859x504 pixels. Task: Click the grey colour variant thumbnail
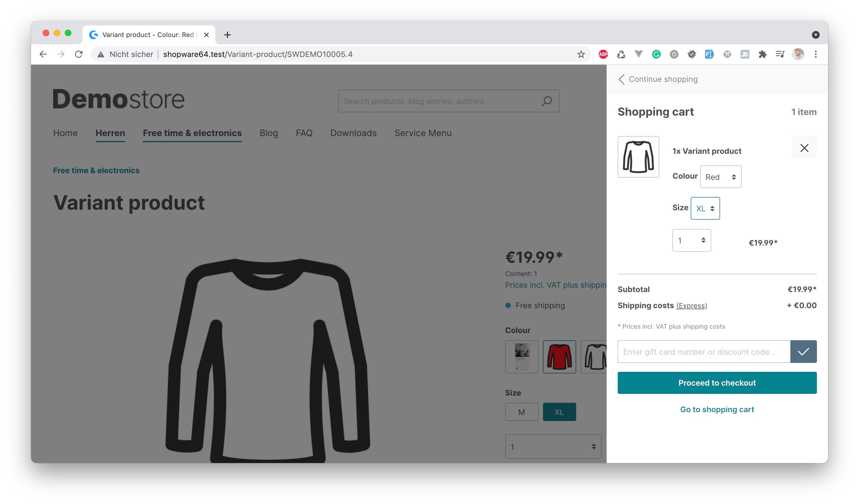pos(596,356)
